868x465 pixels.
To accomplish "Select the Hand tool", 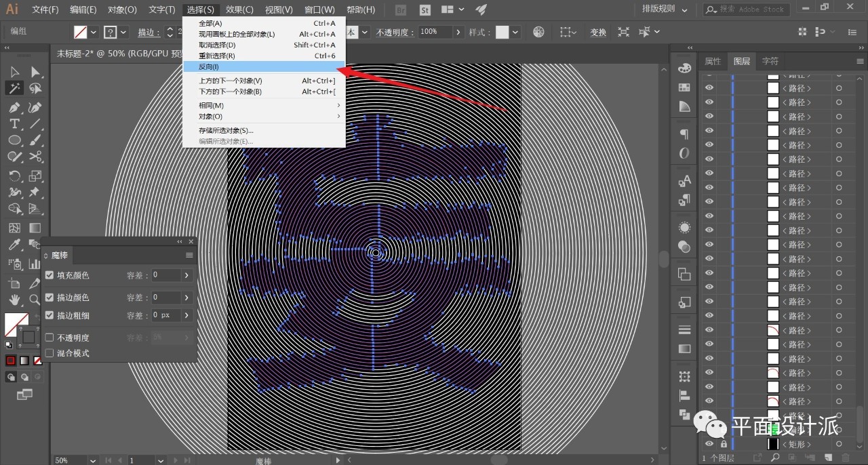I will 14,300.
